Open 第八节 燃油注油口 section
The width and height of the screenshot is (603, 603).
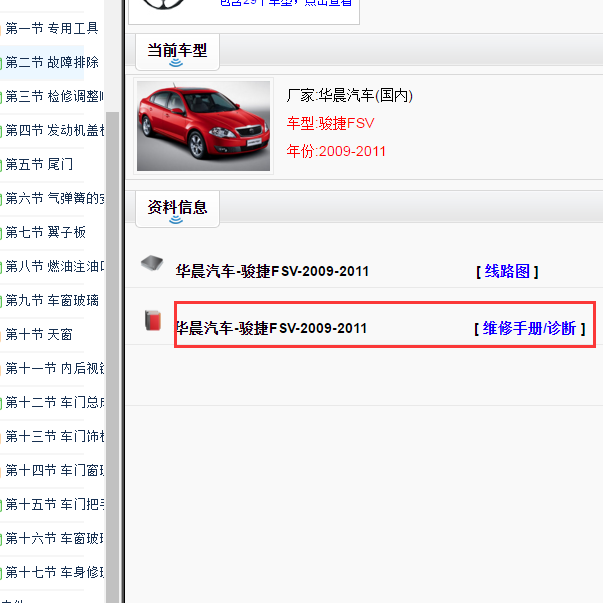tap(54, 266)
